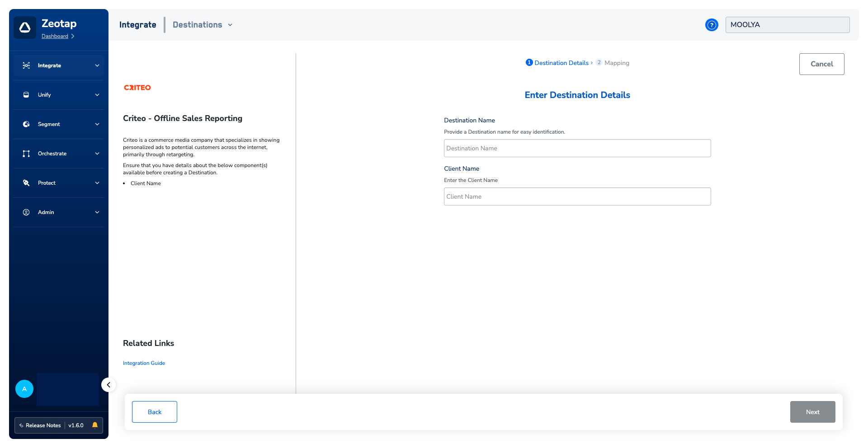Go to Destination Details step

pos(557,63)
